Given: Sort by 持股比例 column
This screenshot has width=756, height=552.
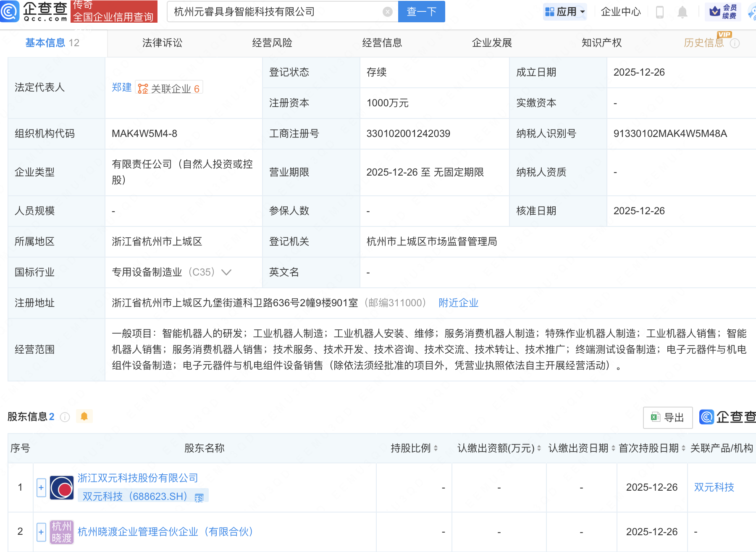Looking at the screenshot, I should [436, 448].
